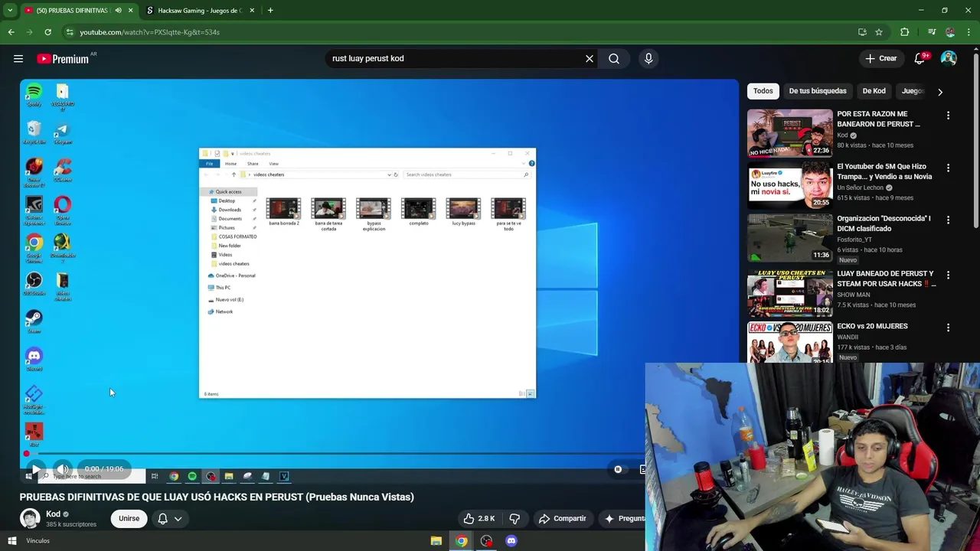This screenshot has height=551, width=980.
Task: Expand Chrome tab search dropdown
Action: pos(9,10)
